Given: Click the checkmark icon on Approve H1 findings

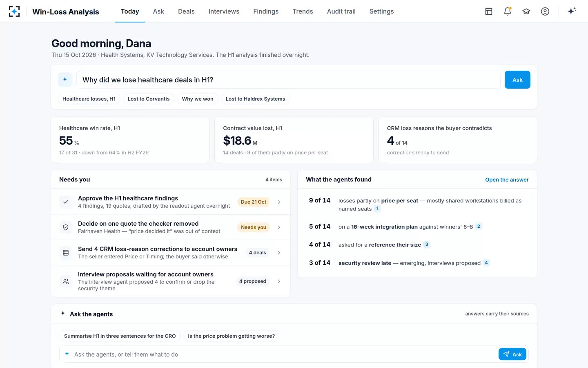Looking at the screenshot, I should click(66, 202).
